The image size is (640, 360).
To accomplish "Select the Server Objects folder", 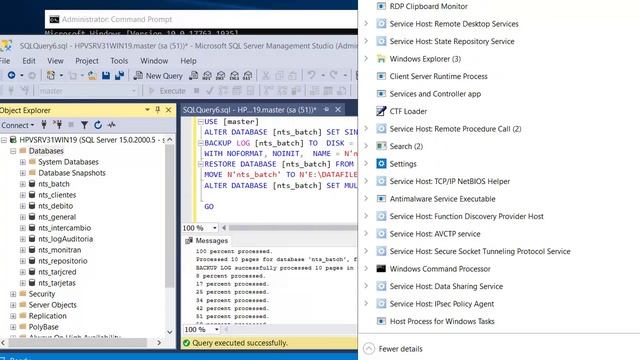I will coord(52,305).
